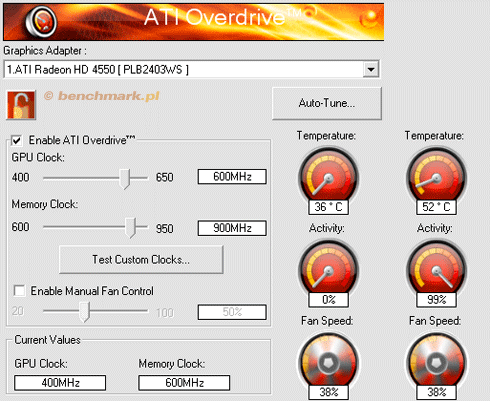
Task: Click the orange unlock padlock icon
Action: coord(21,105)
